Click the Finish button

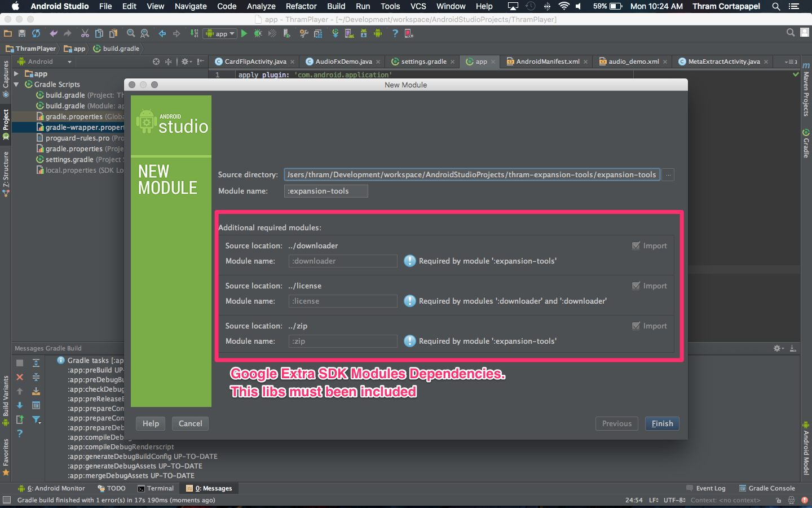[x=662, y=423]
